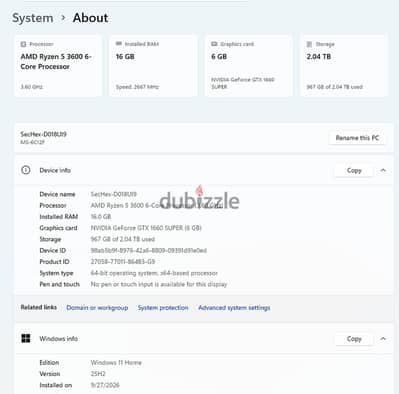Click the Installed on date value

pyautogui.click(x=105, y=385)
